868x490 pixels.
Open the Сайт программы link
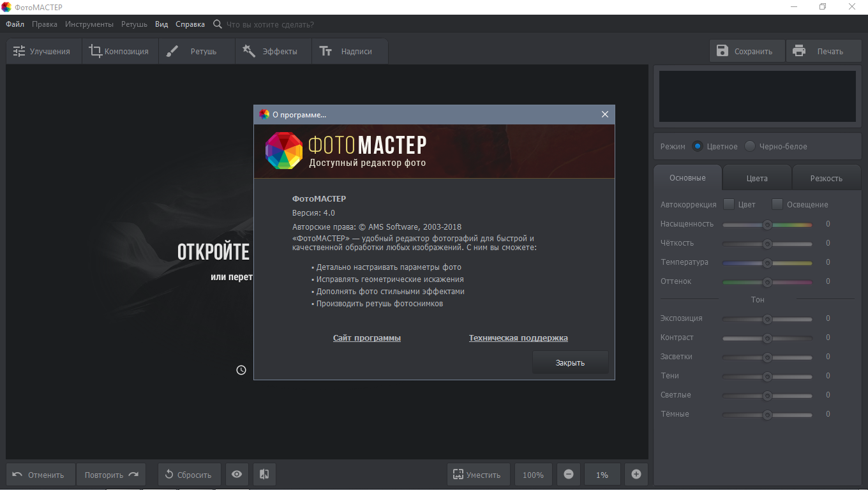(x=367, y=338)
